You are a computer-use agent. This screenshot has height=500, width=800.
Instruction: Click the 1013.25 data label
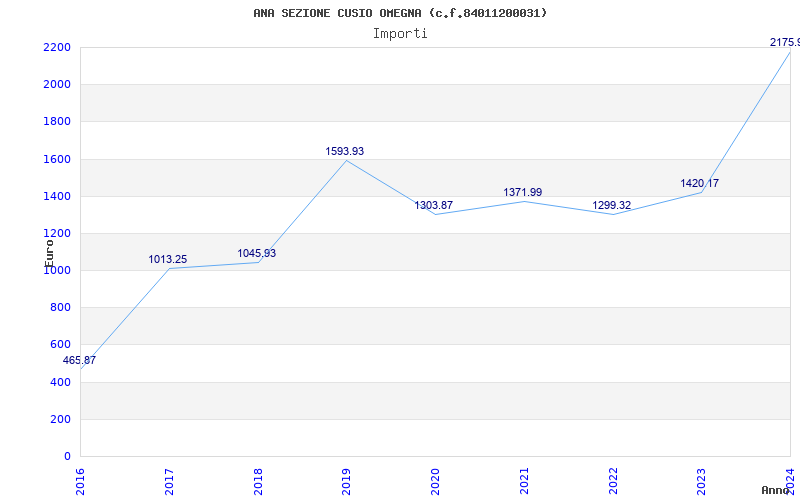(x=168, y=259)
